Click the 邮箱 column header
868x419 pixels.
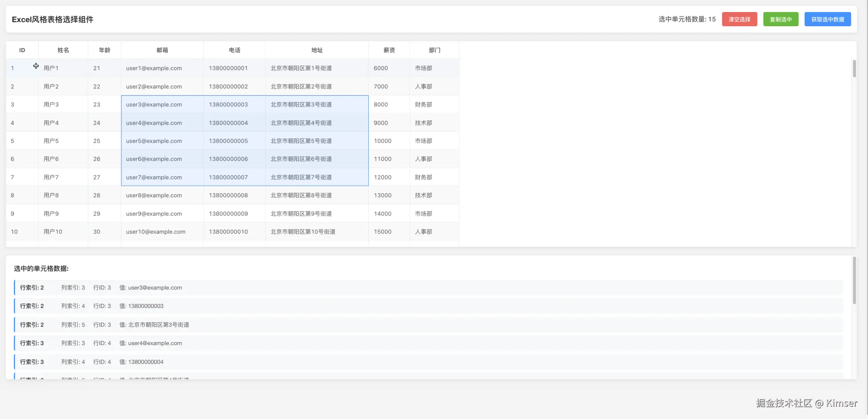162,50
